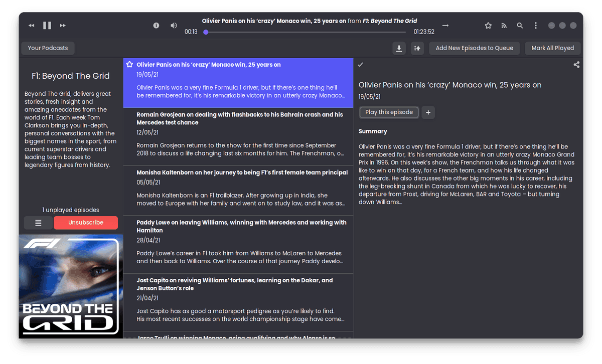Click elapsed time 00:13 label

point(191,32)
